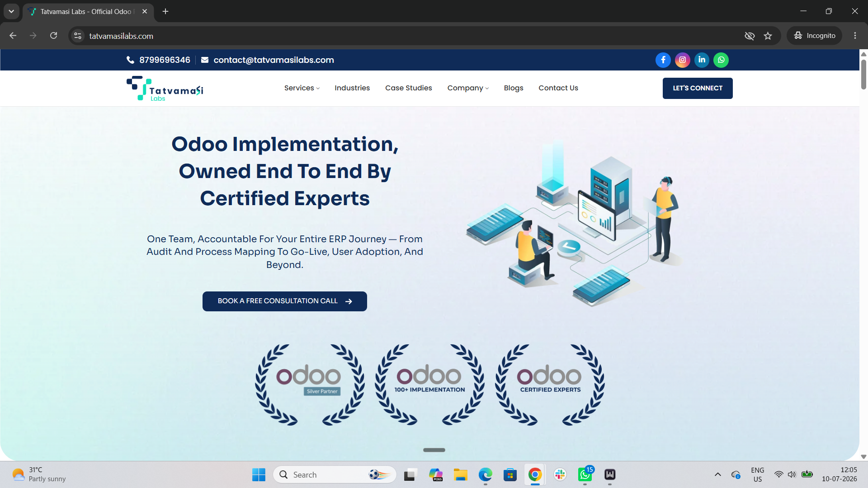
Task: Open the Case Studies menu item
Action: [x=408, y=88]
